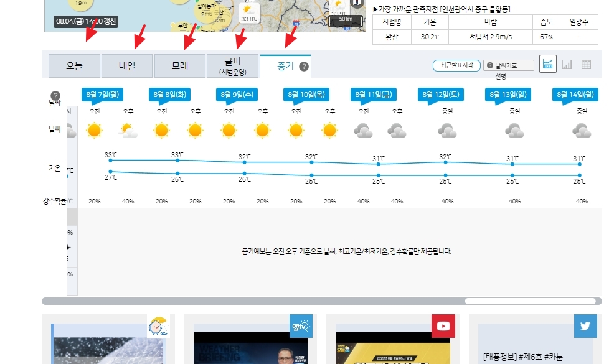Click the YouTube icon on the video thumbnail
Image resolution: width=614 pixels, height=364 pixels.
(x=443, y=325)
